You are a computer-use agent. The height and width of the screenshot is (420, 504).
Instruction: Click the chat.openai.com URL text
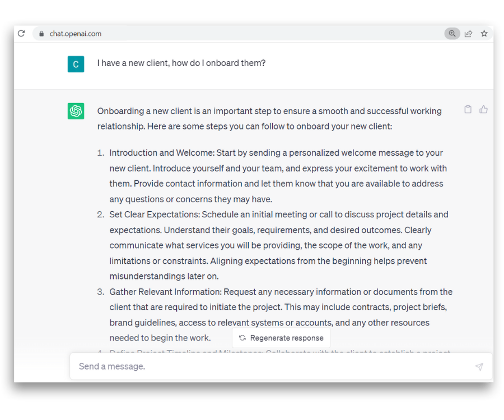tap(76, 34)
